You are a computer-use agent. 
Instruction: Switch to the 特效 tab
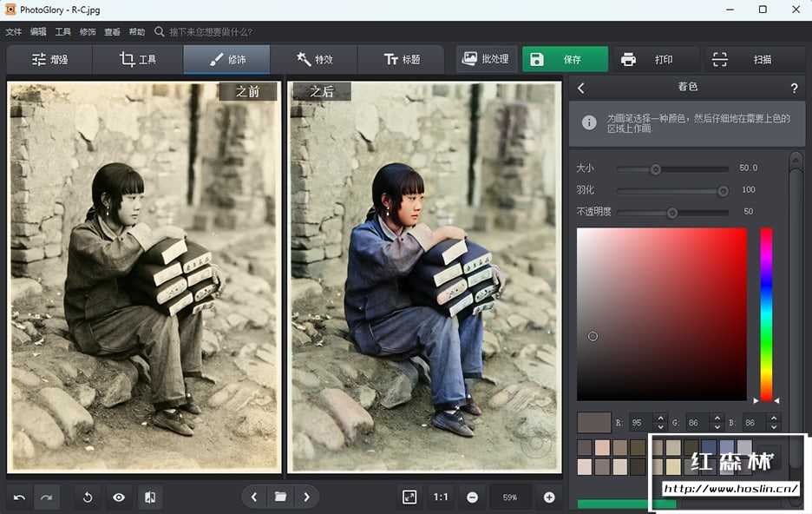coord(314,60)
